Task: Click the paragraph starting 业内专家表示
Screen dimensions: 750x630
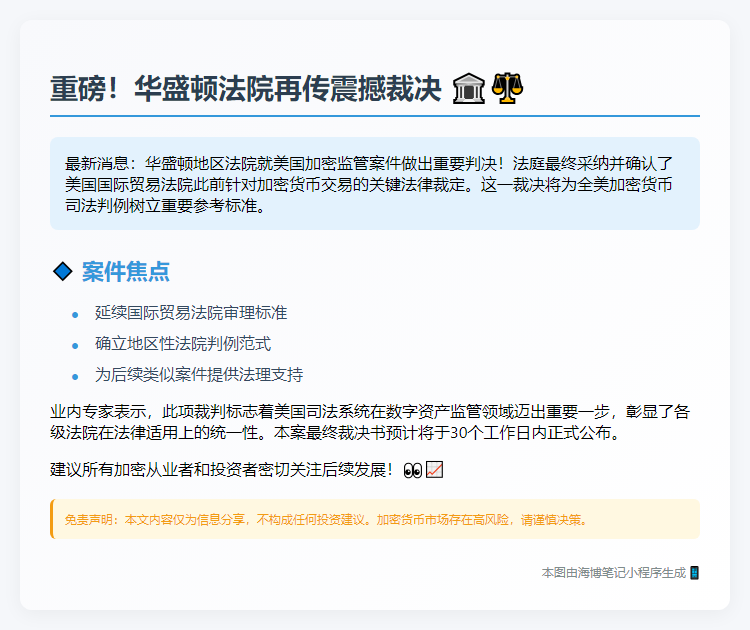Action: [370, 422]
